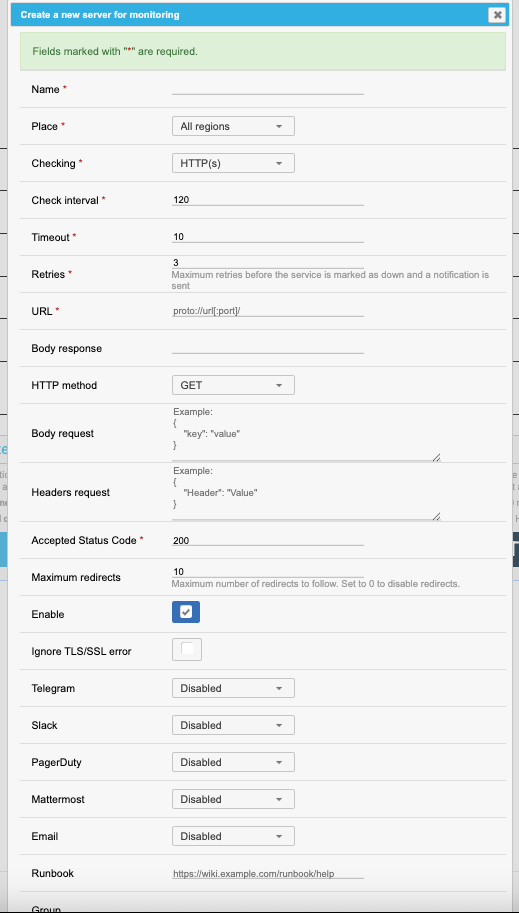The width and height of the screenshot is (519, 913).
Task: Click into the URL field
Action: coord(268,311)
